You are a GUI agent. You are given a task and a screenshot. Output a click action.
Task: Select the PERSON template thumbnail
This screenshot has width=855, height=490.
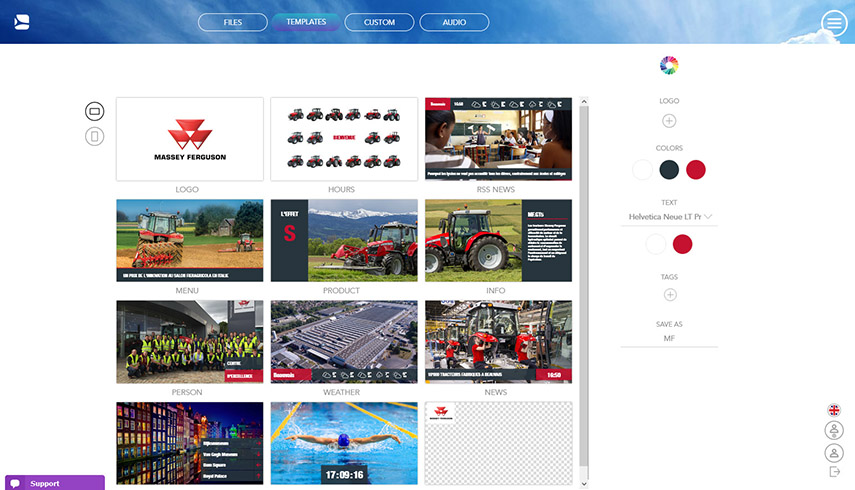pos(190,342)
